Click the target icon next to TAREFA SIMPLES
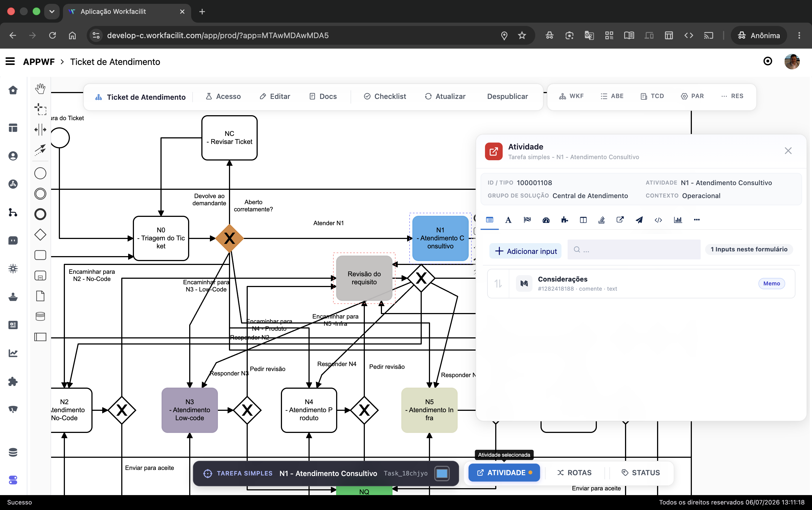This screenshot has width=812, height=510. click(208, 473)
